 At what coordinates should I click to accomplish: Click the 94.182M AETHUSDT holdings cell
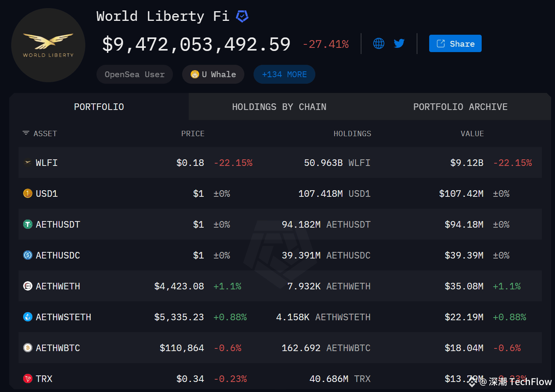tap(326, 225)
